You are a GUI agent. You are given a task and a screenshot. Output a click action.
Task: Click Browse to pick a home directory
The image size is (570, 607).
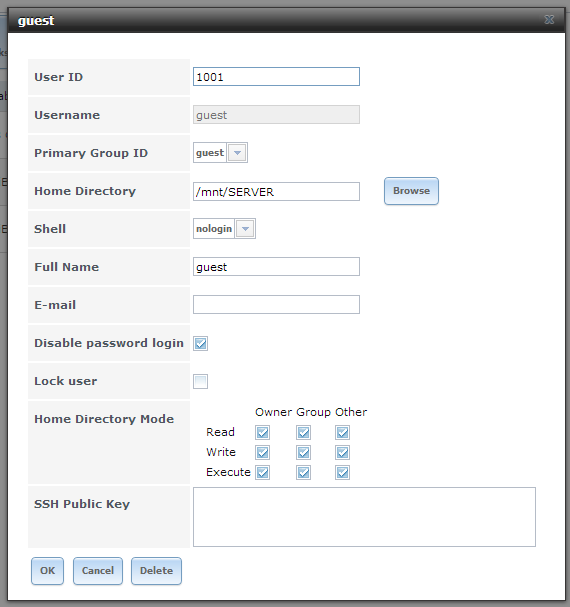click(x=411, y=191)
